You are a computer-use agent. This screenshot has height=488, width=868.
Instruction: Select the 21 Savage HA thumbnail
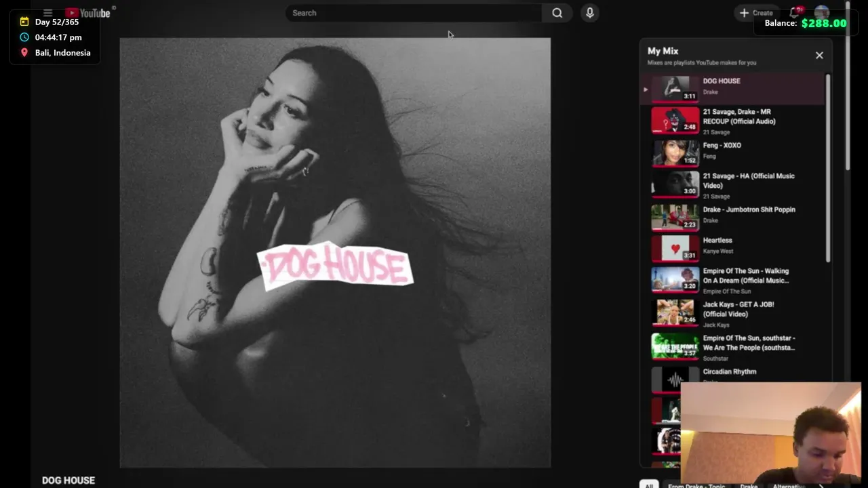pos(675,184)
